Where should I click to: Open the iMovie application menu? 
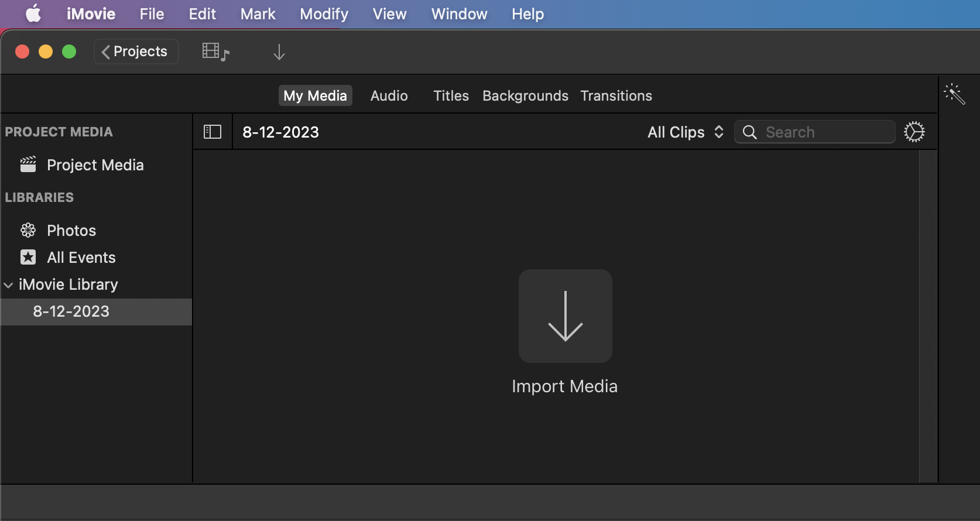pos(91,13)
